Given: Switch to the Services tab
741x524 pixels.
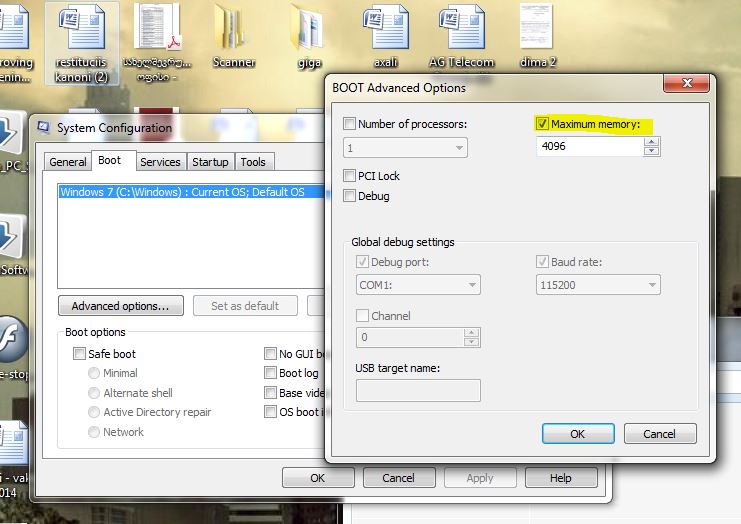Looking at the screenshot, I should coord(160,162).
